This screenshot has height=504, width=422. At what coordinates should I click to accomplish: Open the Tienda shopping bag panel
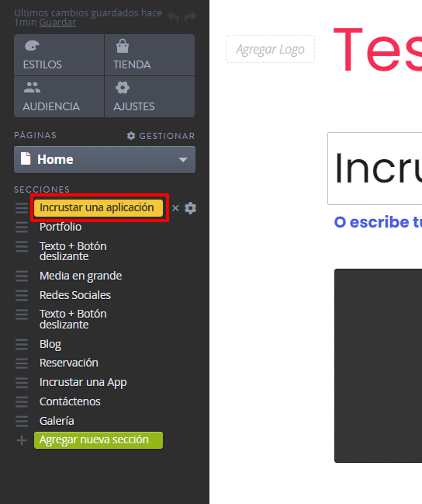tap(150, 55)
